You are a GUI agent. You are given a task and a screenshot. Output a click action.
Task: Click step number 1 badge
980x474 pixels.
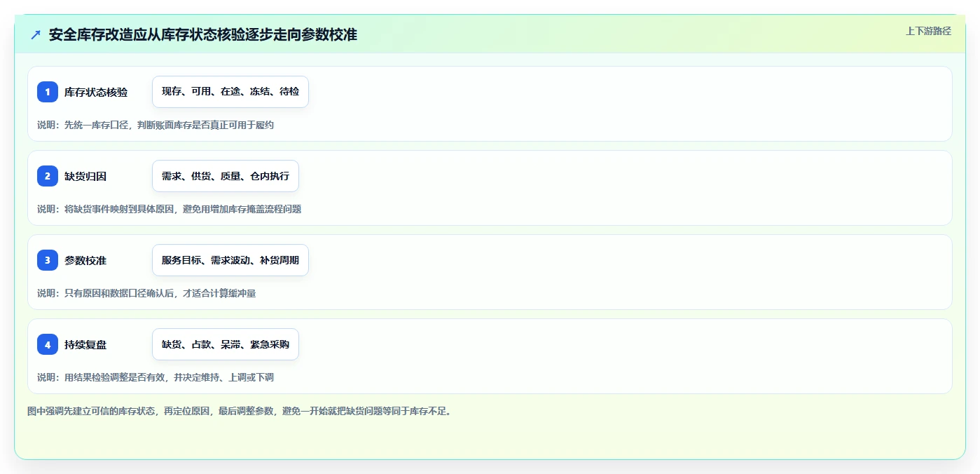pyautogui.click(x=48, y=92)
